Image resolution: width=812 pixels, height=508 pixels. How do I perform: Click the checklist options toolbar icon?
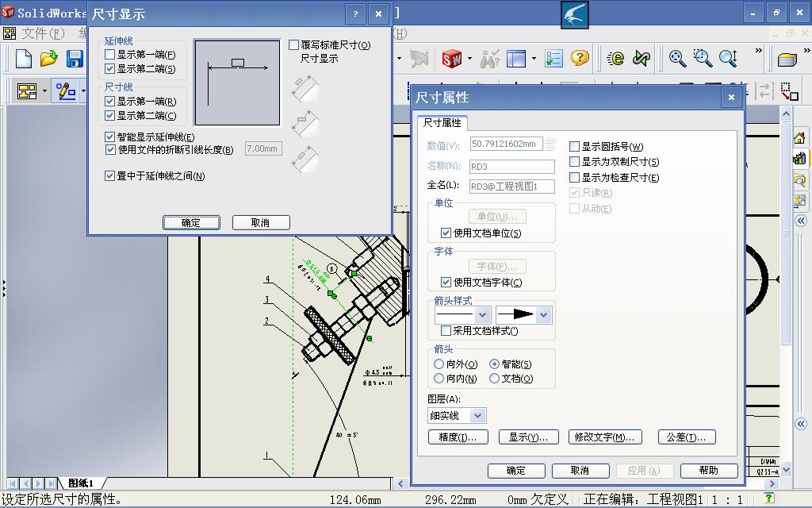tap(553, 59)
